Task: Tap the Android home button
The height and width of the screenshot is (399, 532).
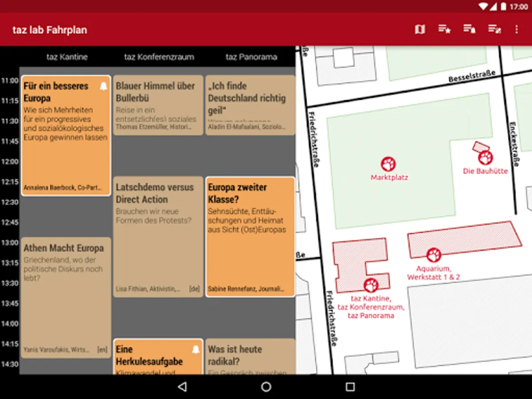Action: click(266, 387)
